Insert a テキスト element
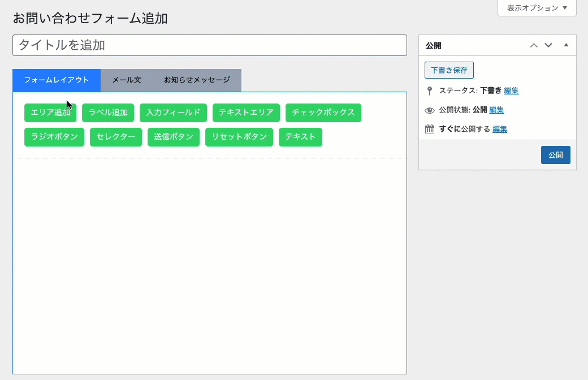The height and width of the screenshot is (380, 588). point(300,137)
